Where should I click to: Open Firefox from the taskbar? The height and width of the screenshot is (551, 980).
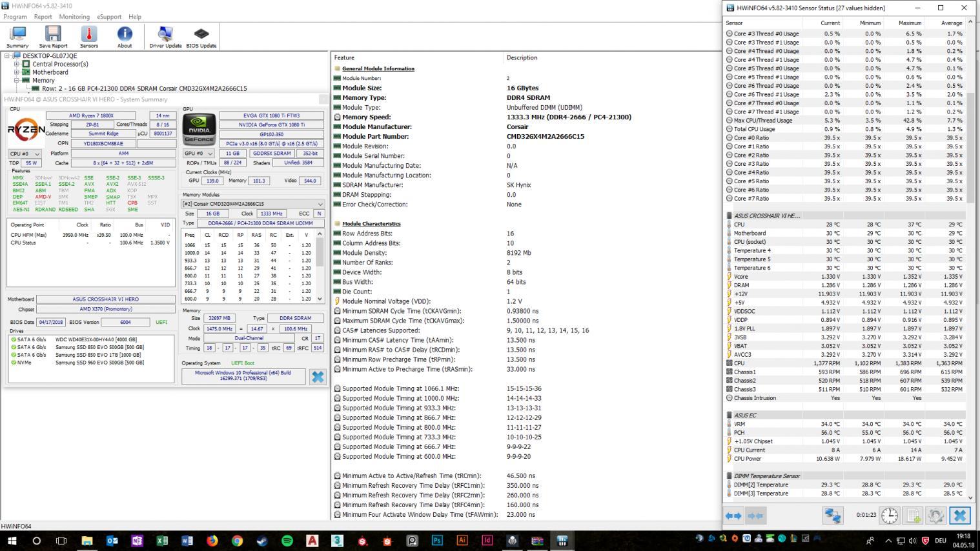212,541
